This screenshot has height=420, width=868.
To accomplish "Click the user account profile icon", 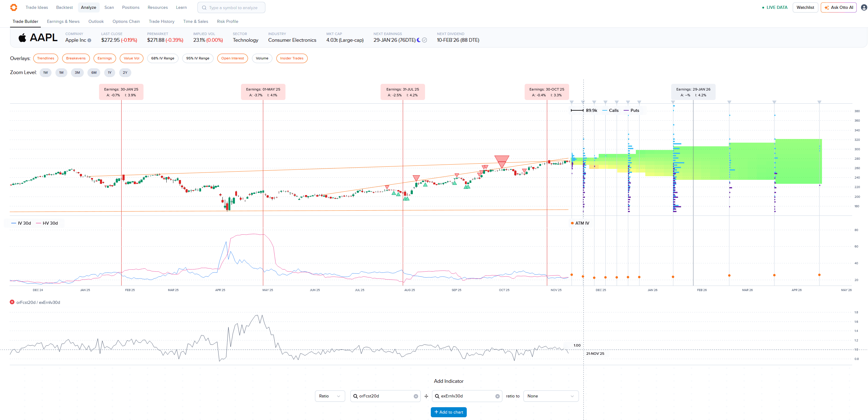I will [864, 7].
